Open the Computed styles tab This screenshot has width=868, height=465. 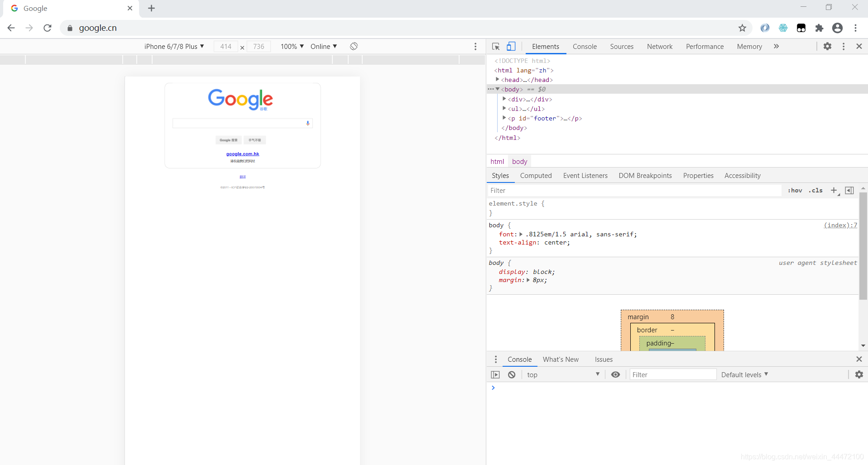click(536, 176)
